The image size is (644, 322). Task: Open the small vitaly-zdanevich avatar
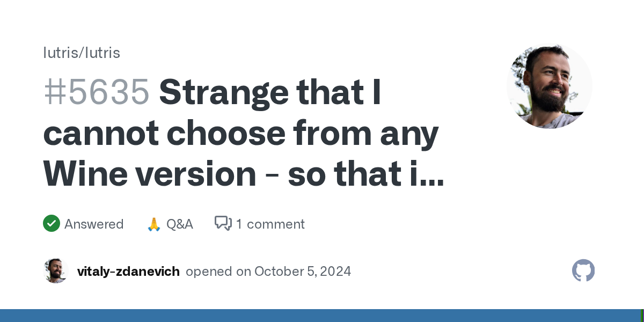pos(56,271)
